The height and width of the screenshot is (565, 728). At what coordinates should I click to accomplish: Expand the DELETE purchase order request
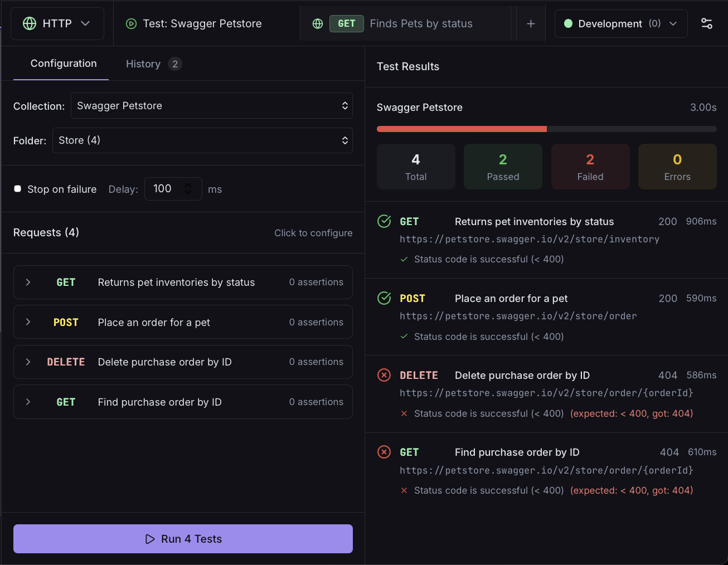pyautogui.click(x=28, y=362)
